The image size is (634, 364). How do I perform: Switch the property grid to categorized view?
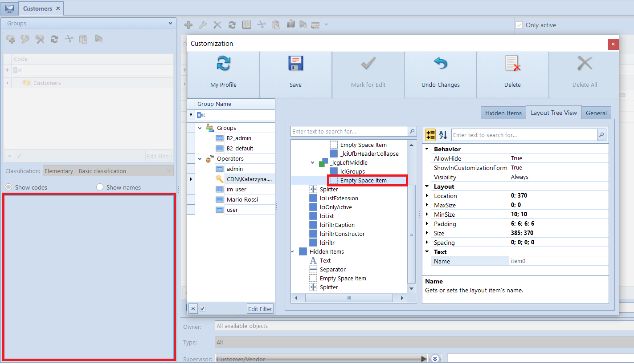[430, 135]
